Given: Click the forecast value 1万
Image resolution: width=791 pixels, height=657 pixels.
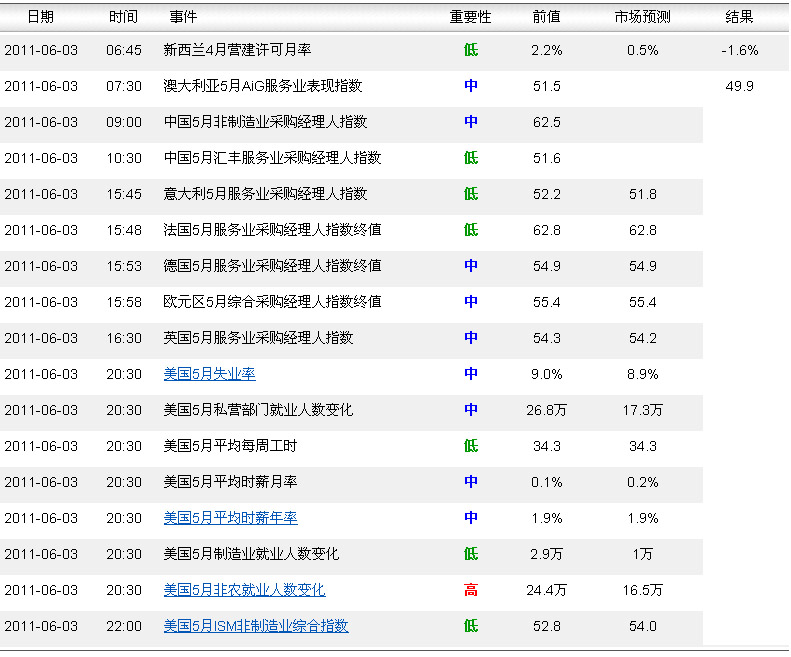Looking at the screenshot, I should coord(643,554).
